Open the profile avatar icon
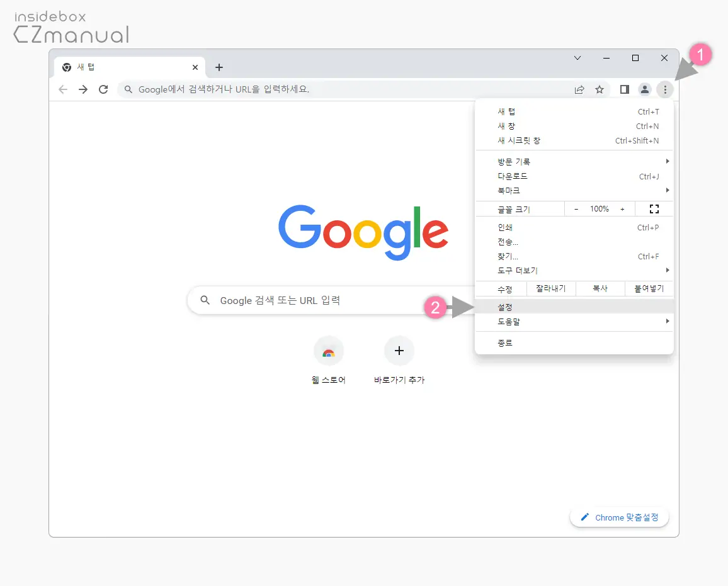The width and height of the screenshot is (728, 586). coord(644,89)
